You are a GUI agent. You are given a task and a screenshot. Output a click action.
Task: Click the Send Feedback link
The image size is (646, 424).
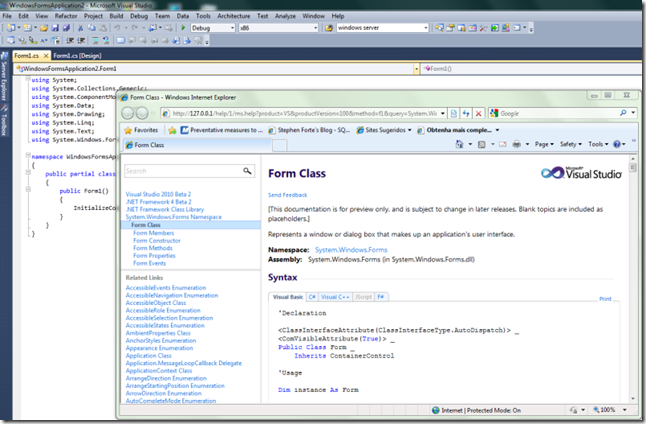point(288,195)
